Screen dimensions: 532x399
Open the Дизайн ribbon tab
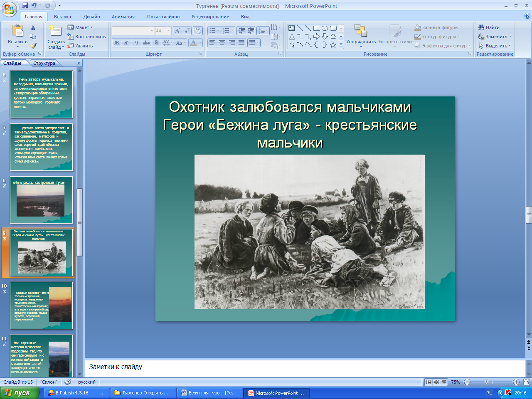91,17
